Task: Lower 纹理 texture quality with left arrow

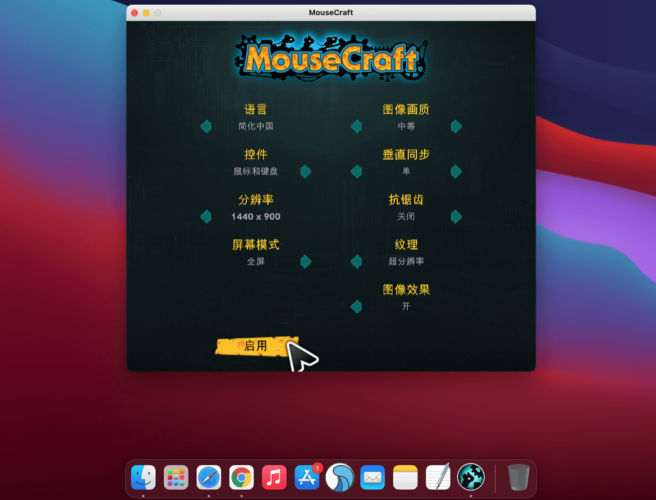Action: (x=355, y=261)
